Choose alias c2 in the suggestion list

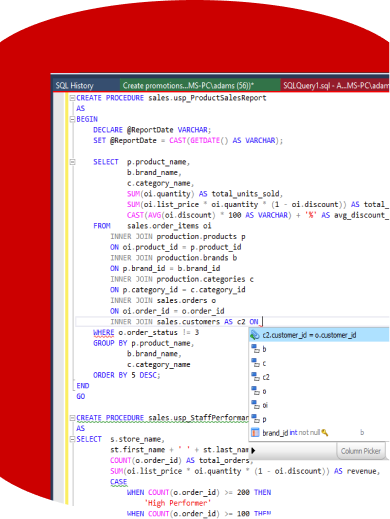[x=266, y=377]
